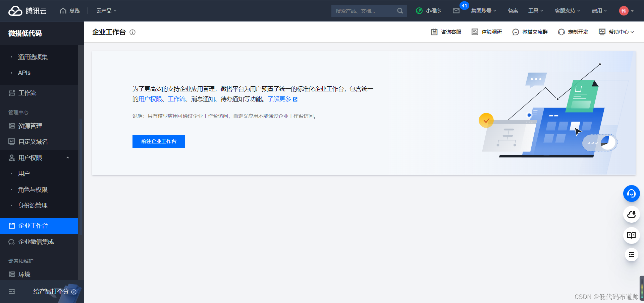Open the message center with 41 notifications
The image size is (644, 303).
456,11
